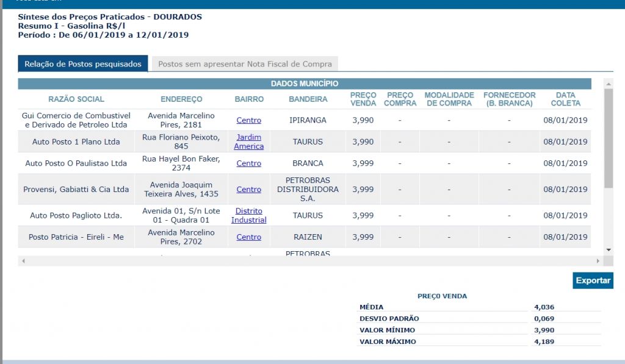Viewport: 625px width, 364px height.
Task: Click the DADOS MUNICÍPIO table title bar
Action: pyautogui.click(x=305, y=84)
